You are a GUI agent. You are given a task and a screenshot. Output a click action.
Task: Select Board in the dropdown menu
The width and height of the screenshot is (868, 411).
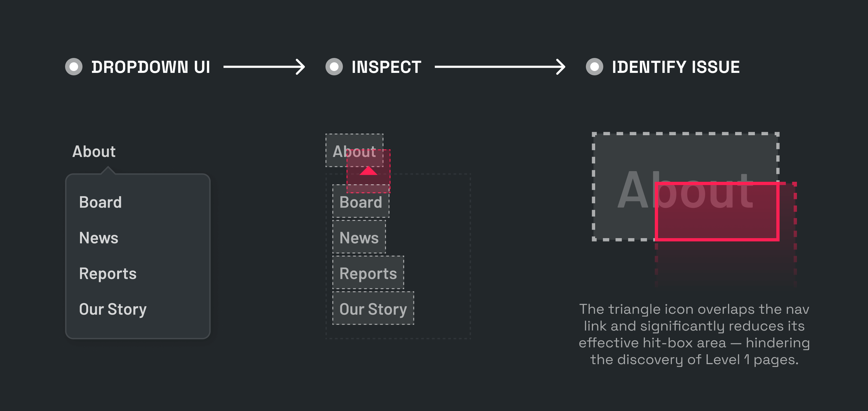(x=100, y=202)
